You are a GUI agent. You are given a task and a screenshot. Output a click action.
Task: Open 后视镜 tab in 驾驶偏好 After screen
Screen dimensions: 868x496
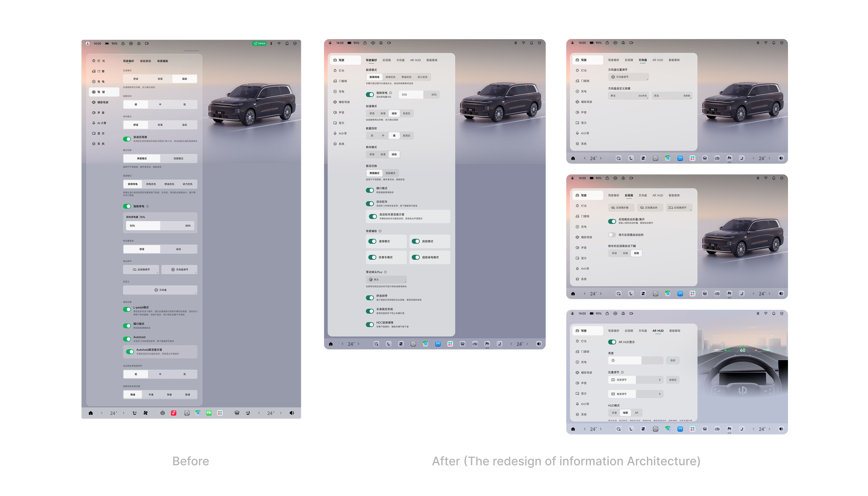point(387,60)
